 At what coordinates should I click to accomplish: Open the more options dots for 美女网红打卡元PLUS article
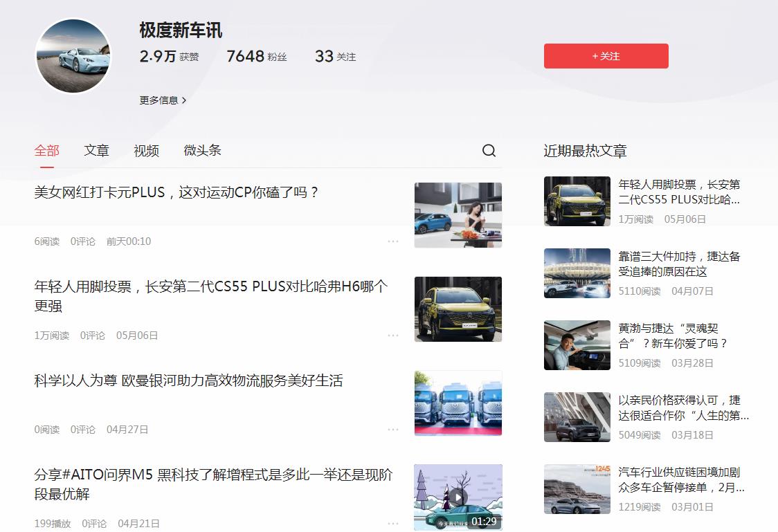point(393,241)
